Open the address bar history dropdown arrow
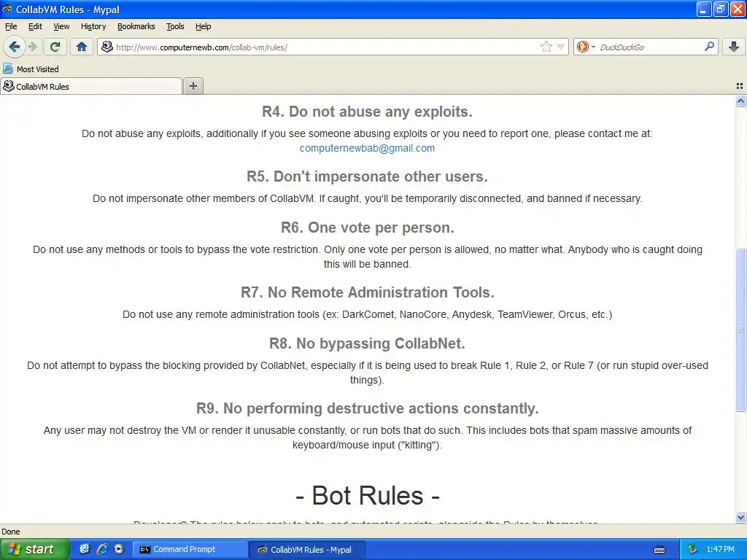747x560 pixels. [561, 47]
